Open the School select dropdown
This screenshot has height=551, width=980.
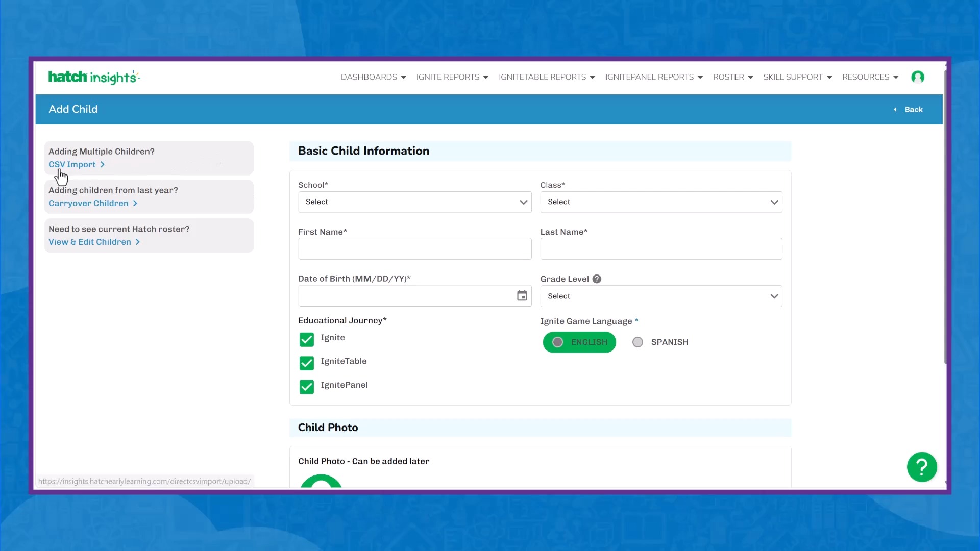(415, 202)
